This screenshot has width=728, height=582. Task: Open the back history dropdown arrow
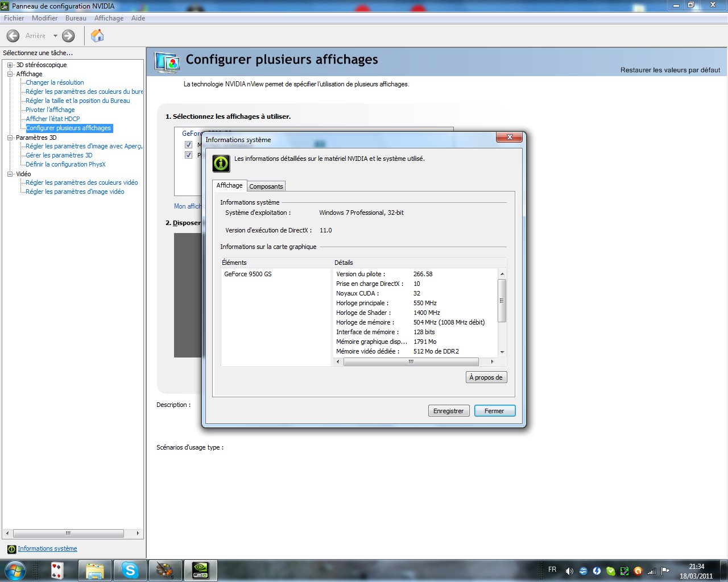click(x=55, y=36)
